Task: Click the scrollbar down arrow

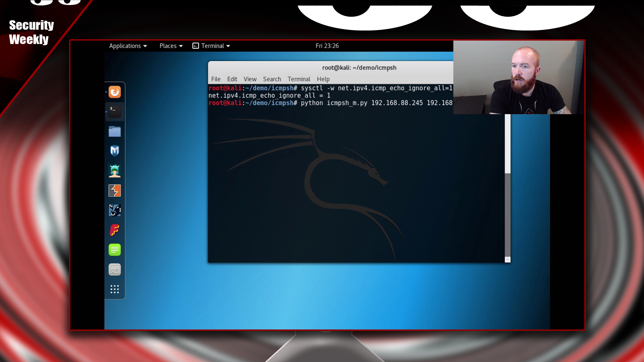Action: point(507,260)
